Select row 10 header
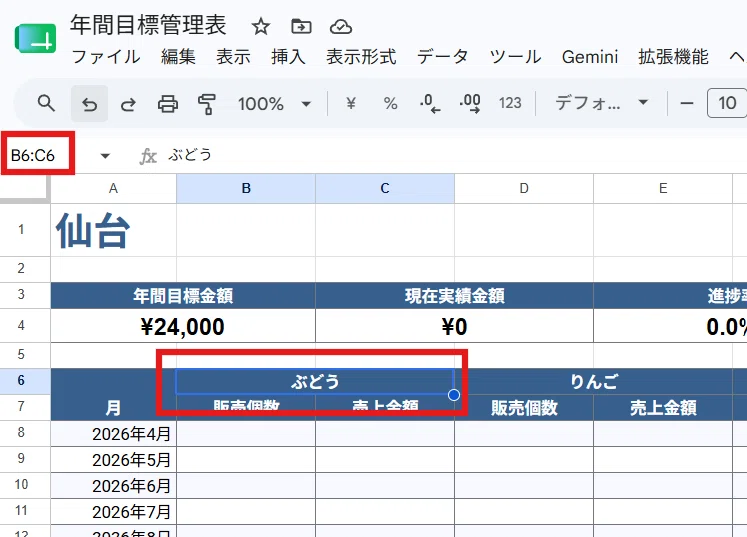747x537 pixels. 21,485
